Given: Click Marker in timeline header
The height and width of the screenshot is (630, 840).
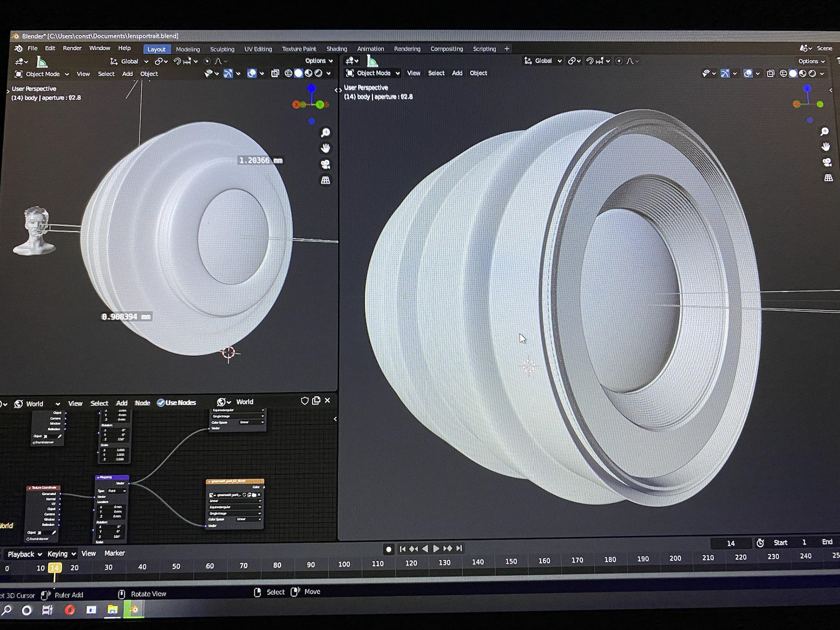Looking at the screenshot, I should pos(115,553).
